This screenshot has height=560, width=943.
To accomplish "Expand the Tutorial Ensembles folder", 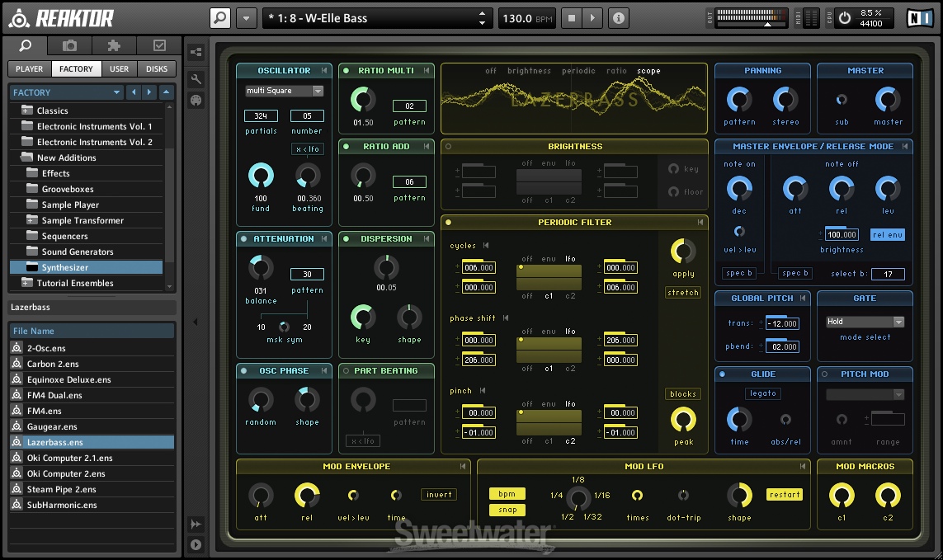I will pos(26,283).
